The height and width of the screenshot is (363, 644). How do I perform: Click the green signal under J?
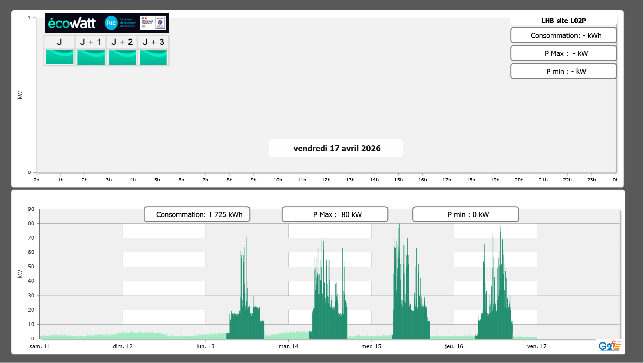60,57
